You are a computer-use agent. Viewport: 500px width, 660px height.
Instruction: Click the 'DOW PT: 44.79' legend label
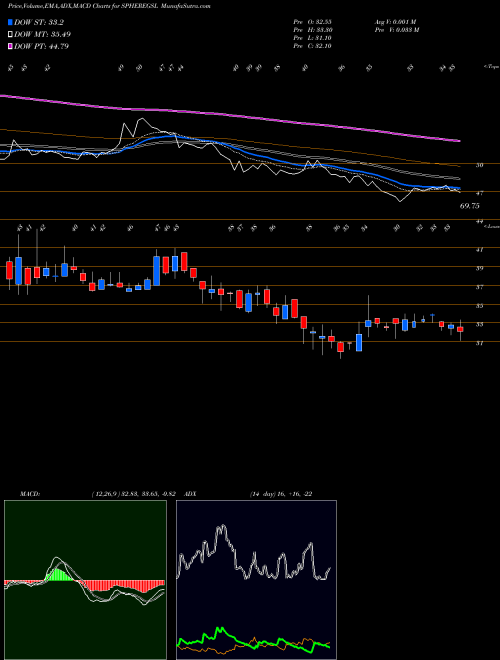(41, 46)
